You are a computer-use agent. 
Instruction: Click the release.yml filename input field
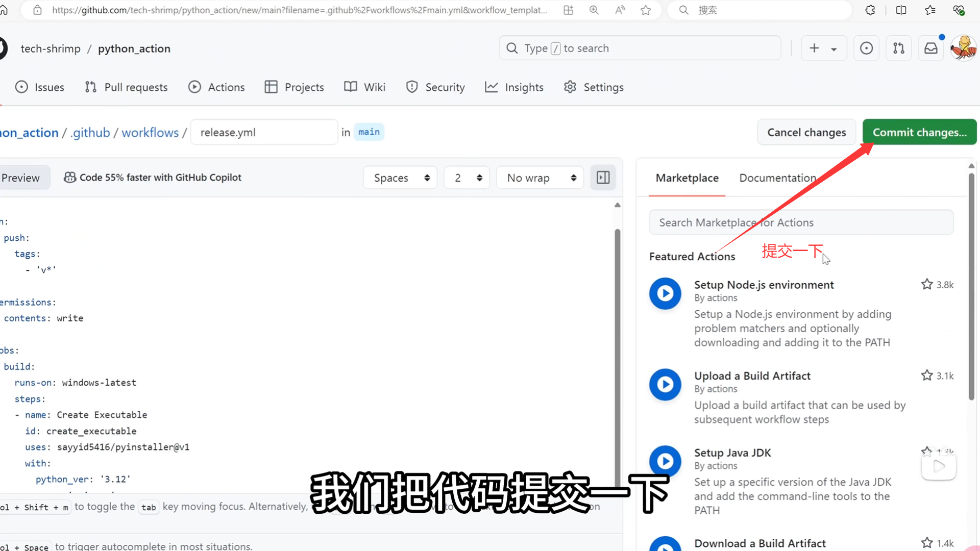[264, 132]
